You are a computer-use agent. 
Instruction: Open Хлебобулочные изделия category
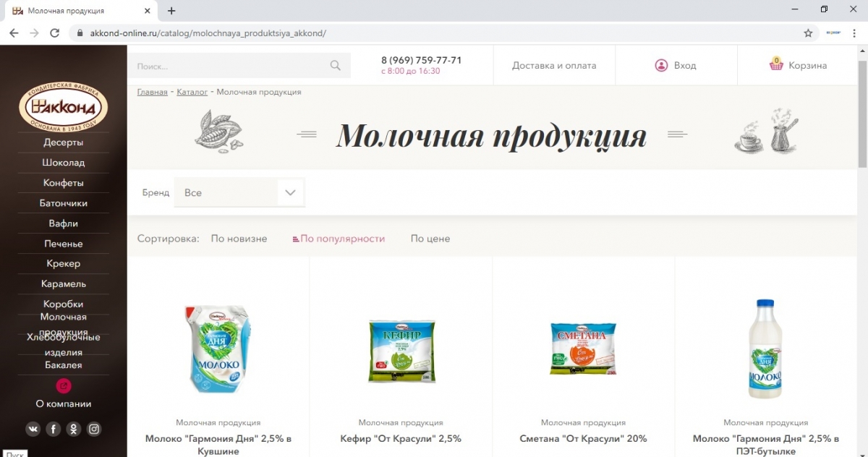click(64, 345)
